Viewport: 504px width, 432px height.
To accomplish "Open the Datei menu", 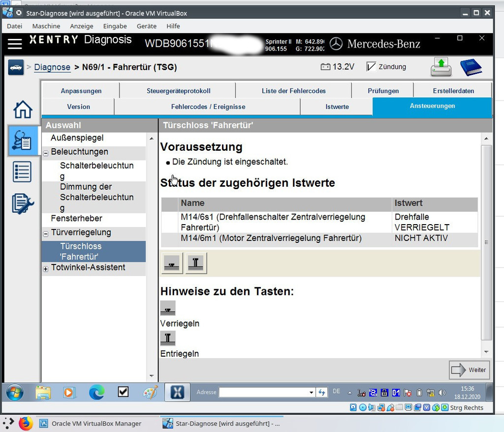I will coord(14,26).
